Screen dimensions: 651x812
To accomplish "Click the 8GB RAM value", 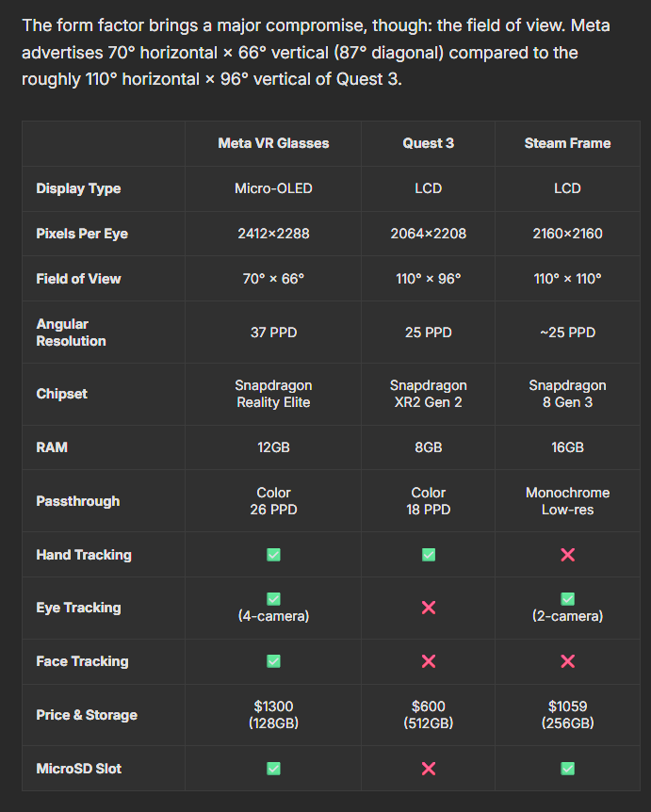I will (429, 447).
